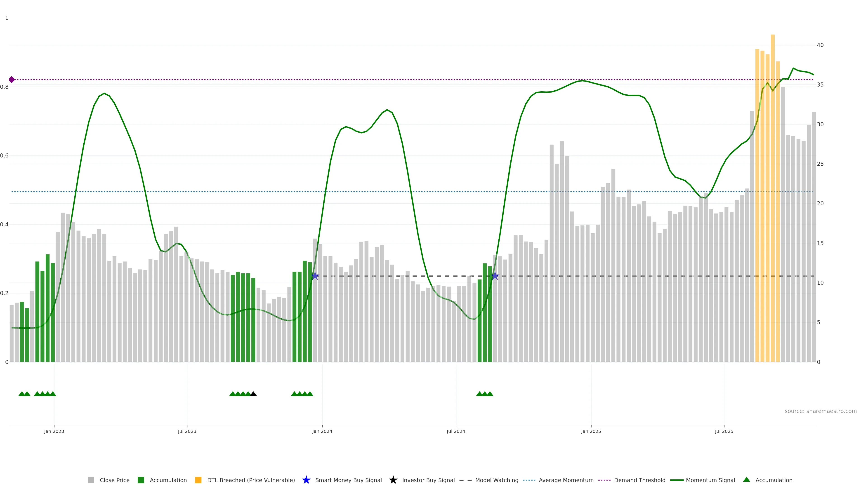Click the Jan 2025 axis label
Image resolution: width=868 pixels, height=488 pixels.
[591, 432]
